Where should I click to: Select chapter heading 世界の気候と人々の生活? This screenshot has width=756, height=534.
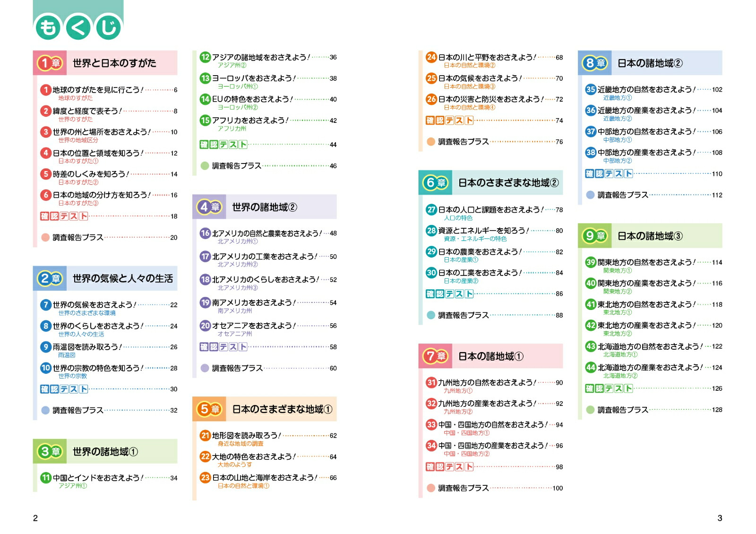(123, 278)
